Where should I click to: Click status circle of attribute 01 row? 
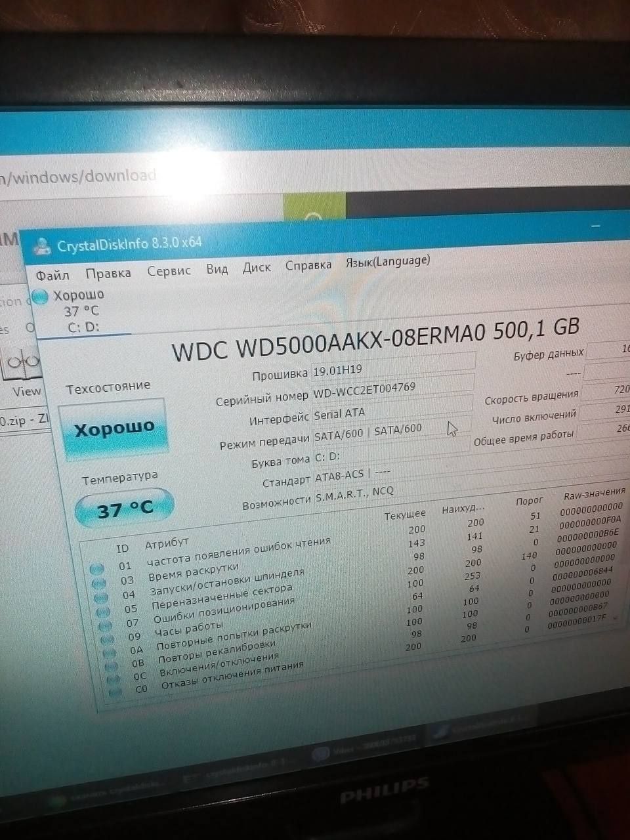click(96, 568)
